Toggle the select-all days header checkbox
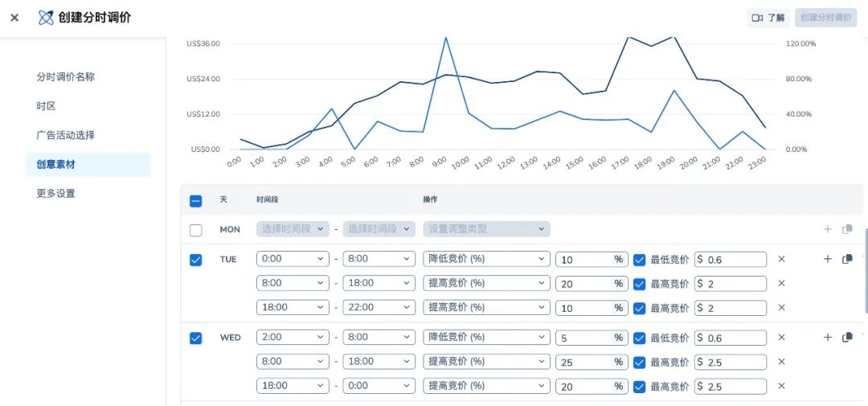 (x=195, y=201)
